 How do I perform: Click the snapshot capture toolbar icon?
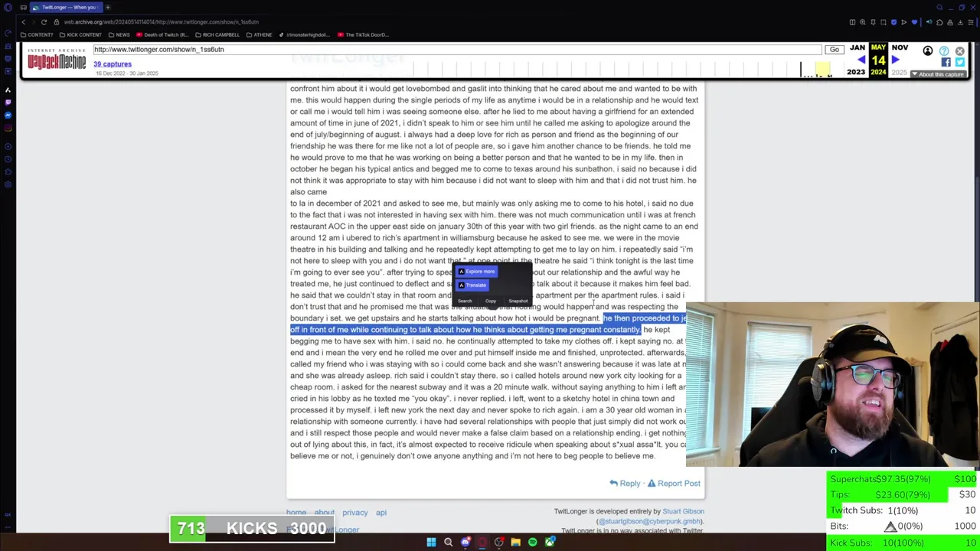[x=884, y=22]
